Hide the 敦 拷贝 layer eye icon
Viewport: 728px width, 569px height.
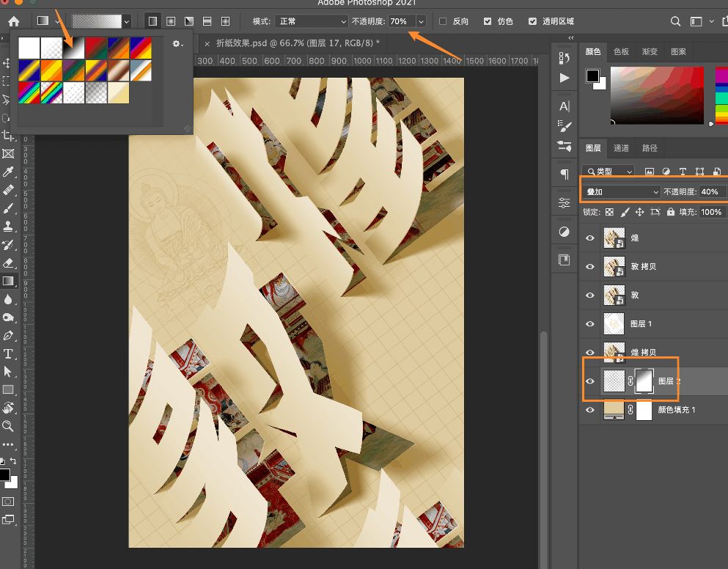pos(590,267)
